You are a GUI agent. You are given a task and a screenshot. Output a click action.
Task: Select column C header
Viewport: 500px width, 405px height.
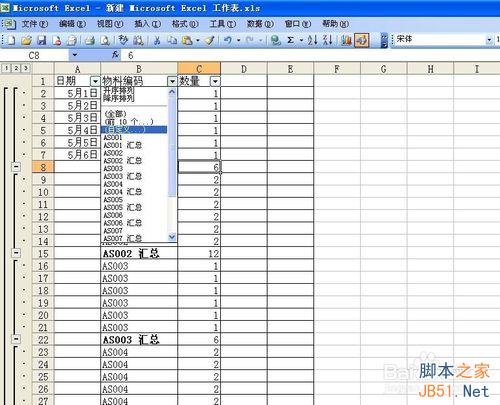199,69
